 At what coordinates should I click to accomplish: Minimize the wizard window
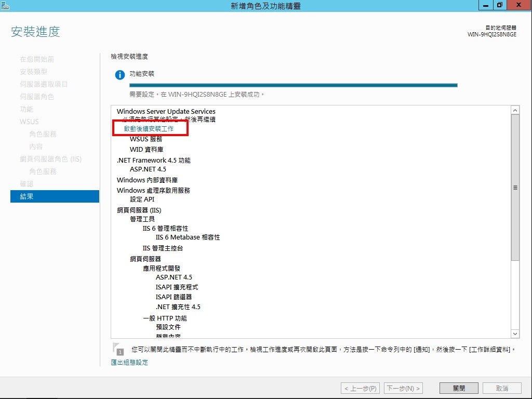pos(486,5)
